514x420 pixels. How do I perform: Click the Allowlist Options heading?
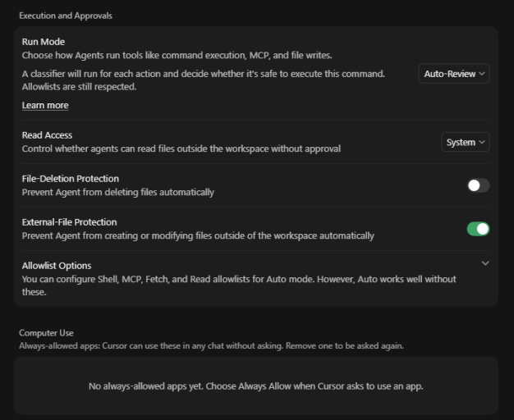click(x=57, y=266)
